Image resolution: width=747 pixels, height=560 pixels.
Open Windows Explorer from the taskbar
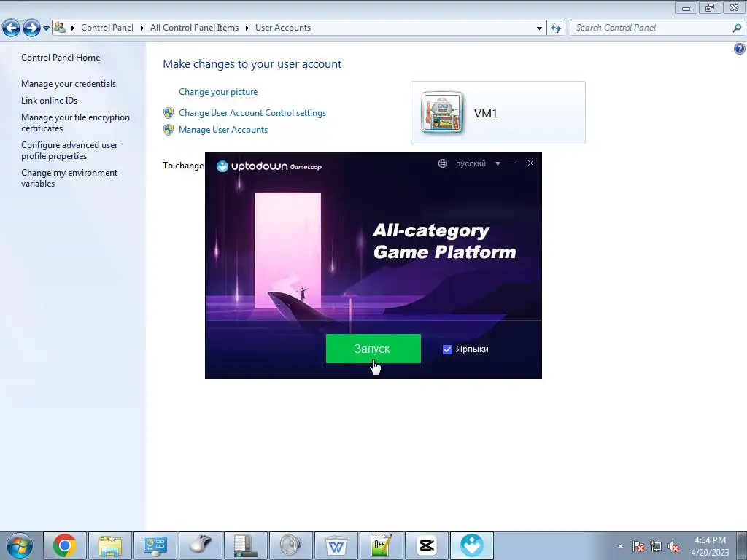(x=110, y=545)
